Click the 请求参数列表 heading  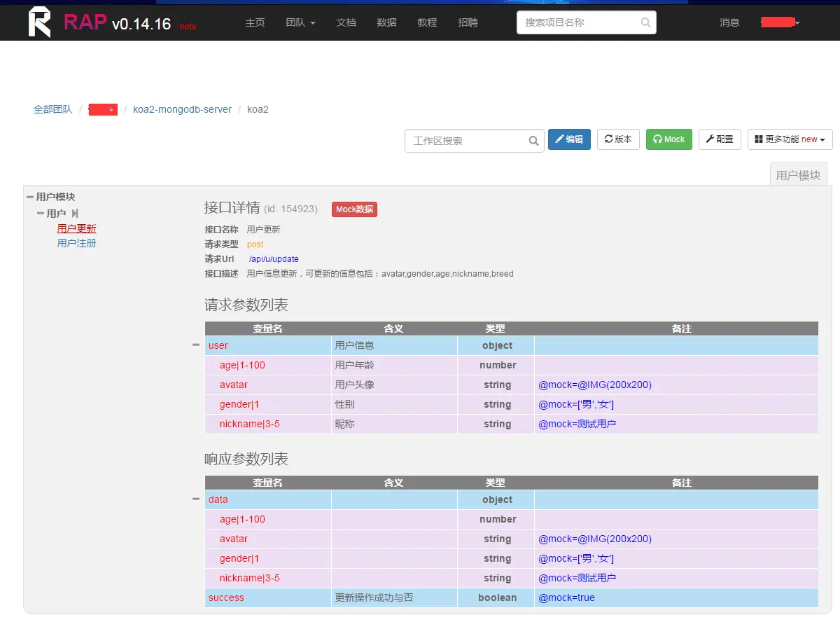(x=246, y=305)
